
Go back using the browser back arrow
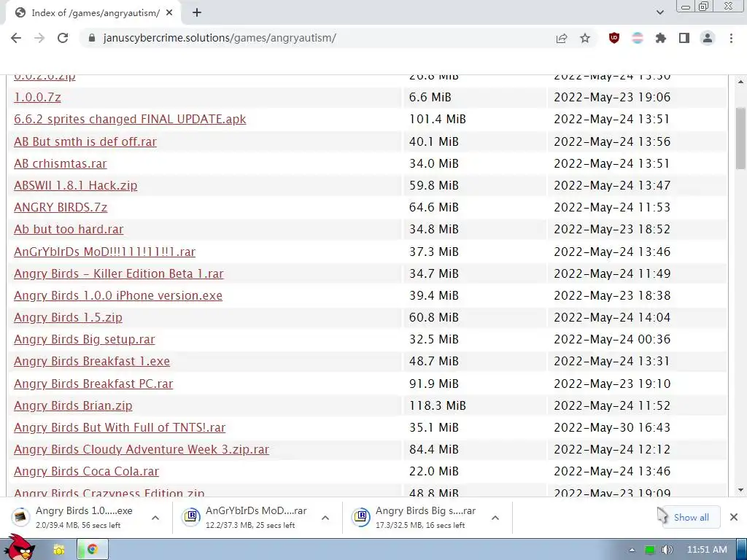click(x=16, y=38)
